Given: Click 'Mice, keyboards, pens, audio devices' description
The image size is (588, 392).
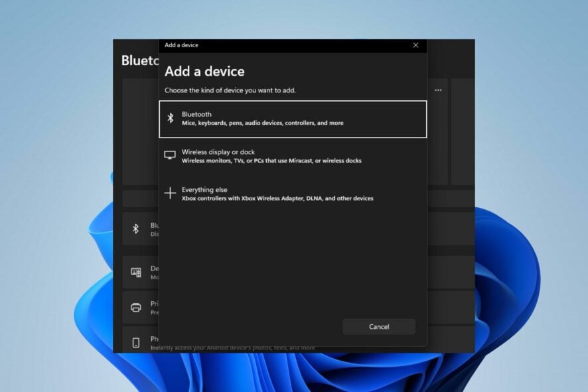Looking at the screenshot, I should pyautogui.click(x=263, y=123).
